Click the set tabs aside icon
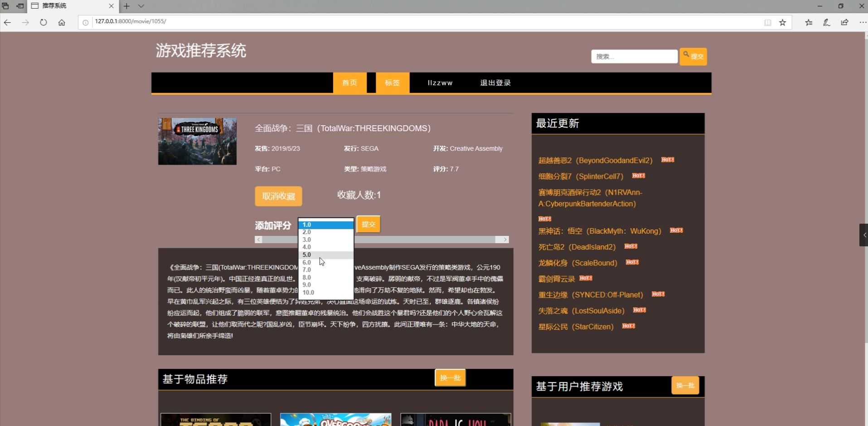This screenshot has height=426, width=868. point(20,6)
